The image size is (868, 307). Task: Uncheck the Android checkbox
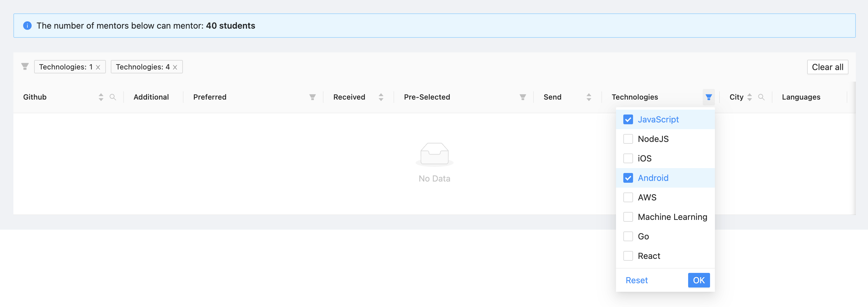click(x=628, y=178)
